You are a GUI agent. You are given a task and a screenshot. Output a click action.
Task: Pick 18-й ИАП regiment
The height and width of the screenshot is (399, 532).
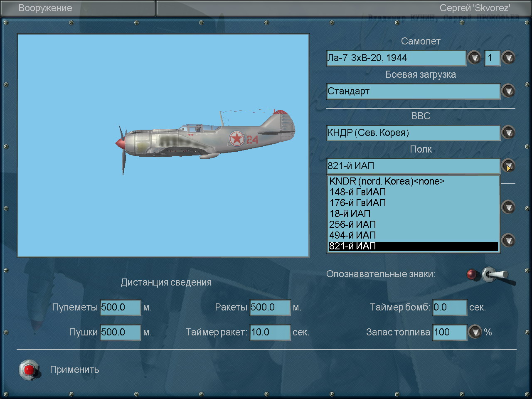pyautogui.click(x=414, y=214)
